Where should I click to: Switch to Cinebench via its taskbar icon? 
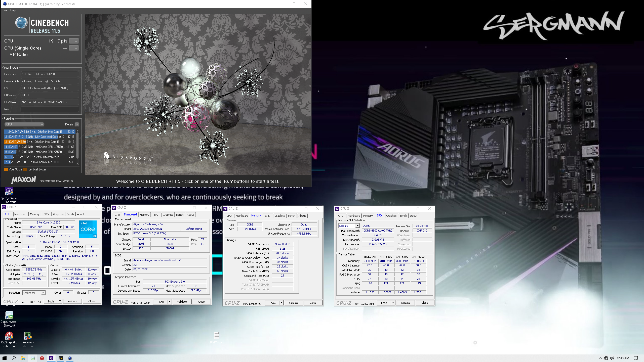70,358
